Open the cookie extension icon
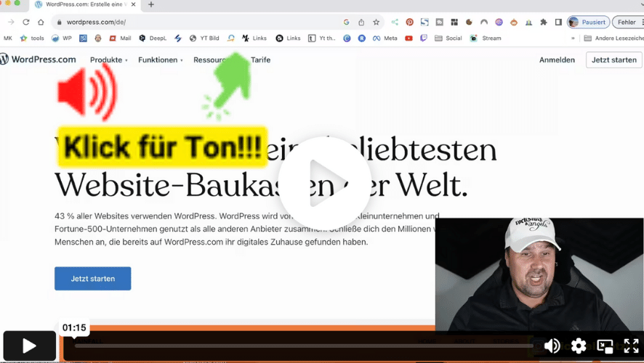This screenshot has height=363, width=644. point(469,23)
